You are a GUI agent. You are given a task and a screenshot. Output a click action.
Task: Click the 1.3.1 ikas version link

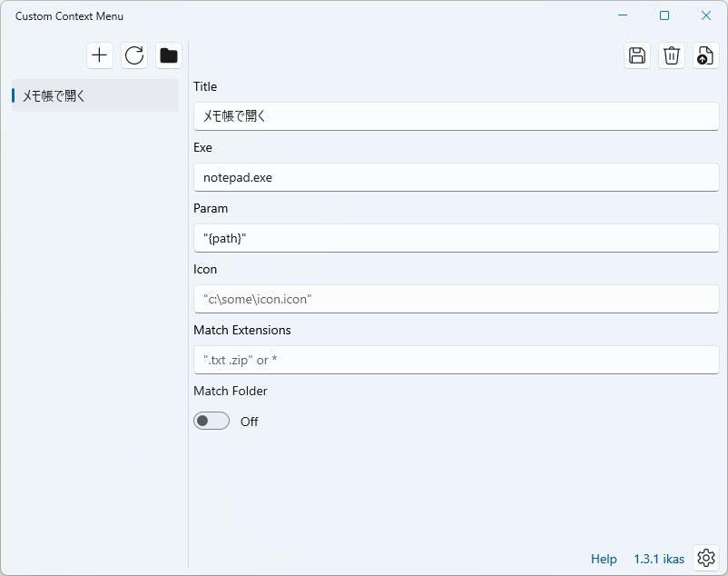pyautogui.click(x=658, y=559)
